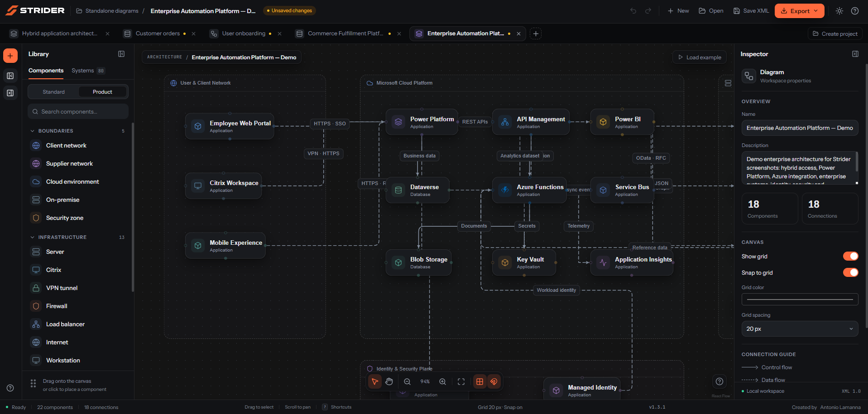Image resolution: width=868 pixels, height=414 pixels.
Task: Close the User onboarding tab
Action: [x=280, y=33]
